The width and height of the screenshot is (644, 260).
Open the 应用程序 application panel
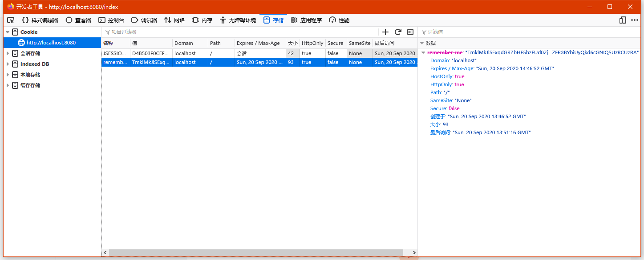tap(306, 20)
